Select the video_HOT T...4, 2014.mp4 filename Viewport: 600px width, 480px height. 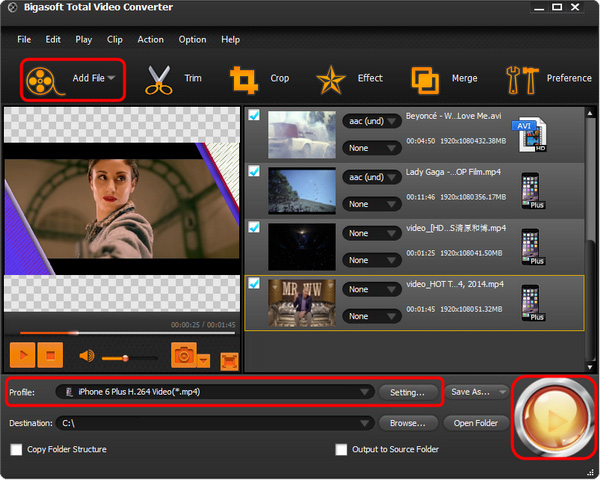455,284
